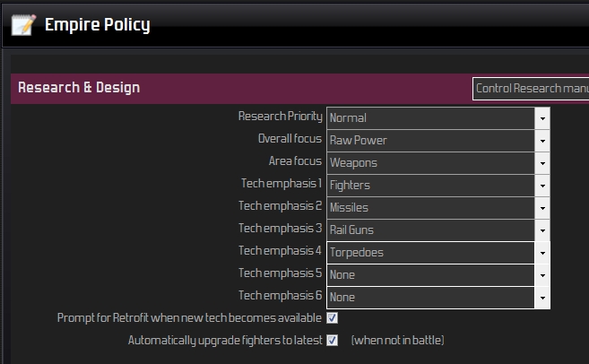Toggle Automatically upgrade fighters to latest checkbox
Screen dimensions: 589x364
(x=333, y=341)
